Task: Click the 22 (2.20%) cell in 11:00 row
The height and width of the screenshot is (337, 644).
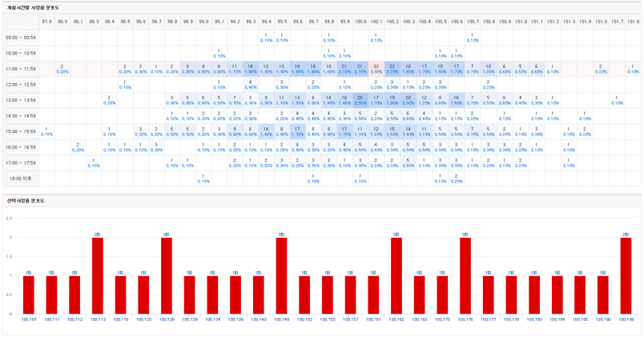Action: pyautogui.click(x=392, y=69)
